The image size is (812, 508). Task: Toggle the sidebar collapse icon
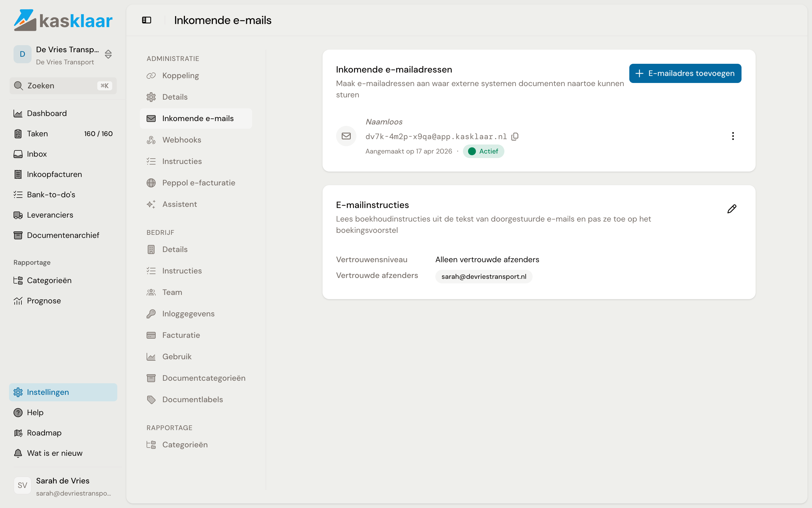tap(147, 20)
